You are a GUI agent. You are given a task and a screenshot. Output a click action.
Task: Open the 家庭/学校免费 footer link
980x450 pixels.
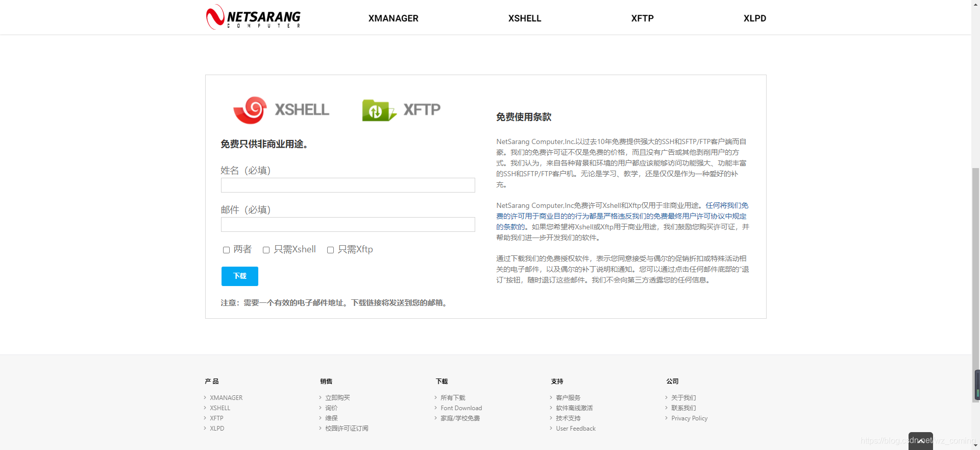coord(460,418)
